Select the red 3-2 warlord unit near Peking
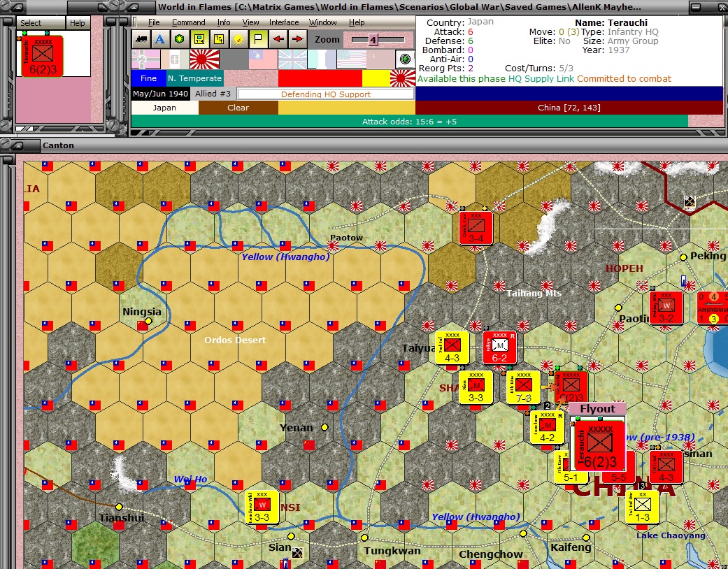 666,308
